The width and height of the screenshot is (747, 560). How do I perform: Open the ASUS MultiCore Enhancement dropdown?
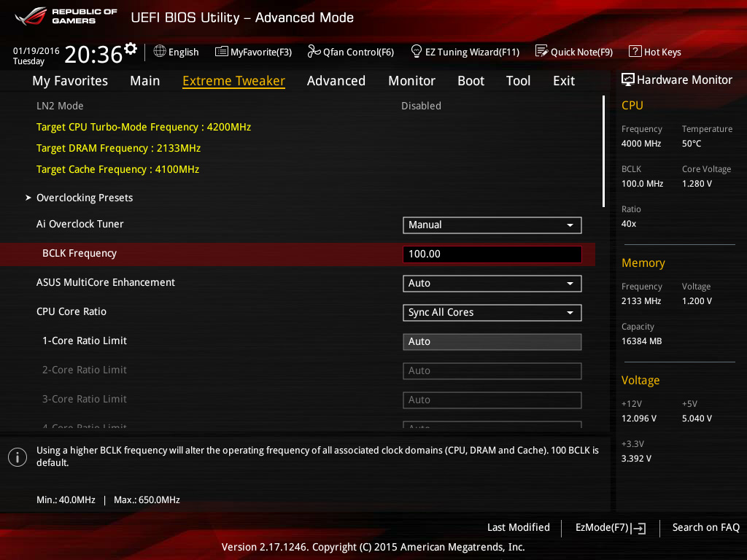[492, 284]
